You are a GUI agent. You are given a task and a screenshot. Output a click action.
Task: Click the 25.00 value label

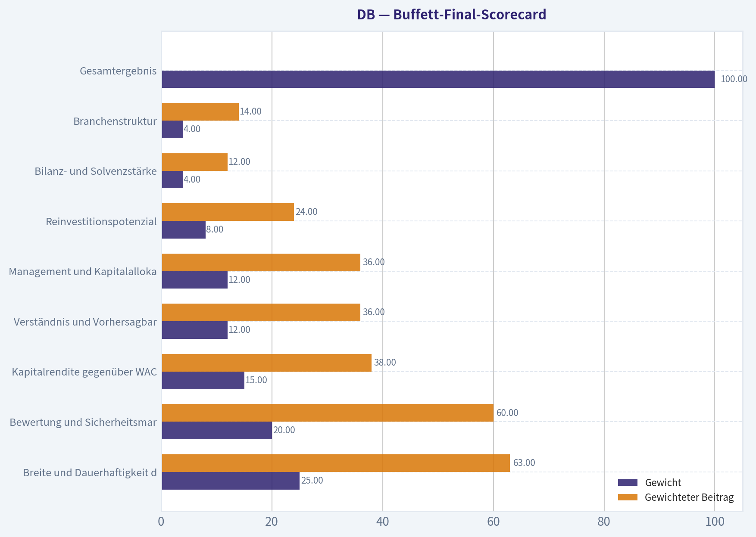(312, 481)
